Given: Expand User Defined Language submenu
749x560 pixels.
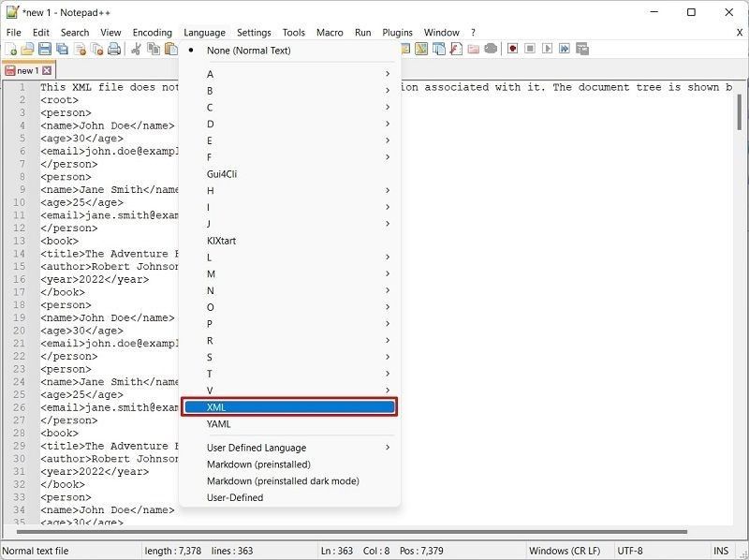Looking at the screenshot, I should 289,448.
